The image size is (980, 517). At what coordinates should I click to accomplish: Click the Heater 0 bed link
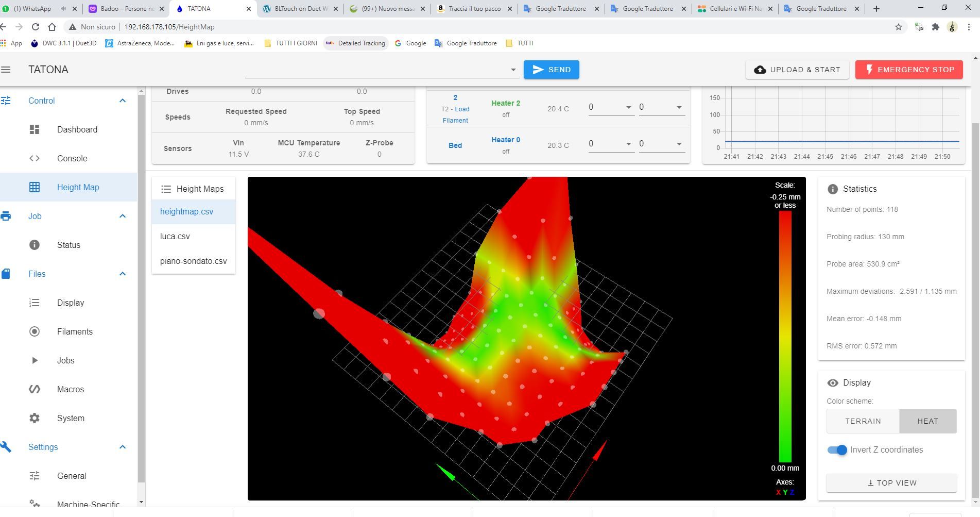pyautogui.click(x=506, y=140)
